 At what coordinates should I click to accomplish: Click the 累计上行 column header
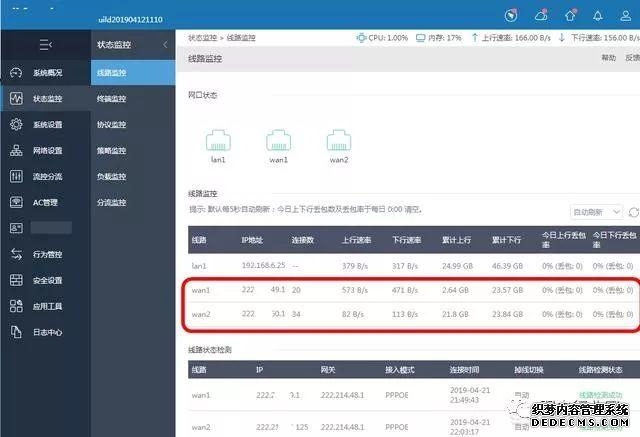point(456,240)
